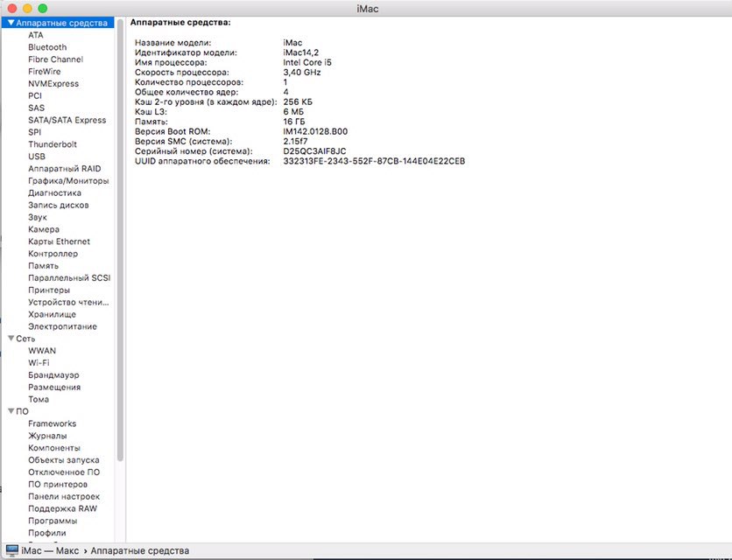The width and height of the screenshot is (732, 560).
Task: Click the SMC version 2.15f7
Action: (295, 142)
